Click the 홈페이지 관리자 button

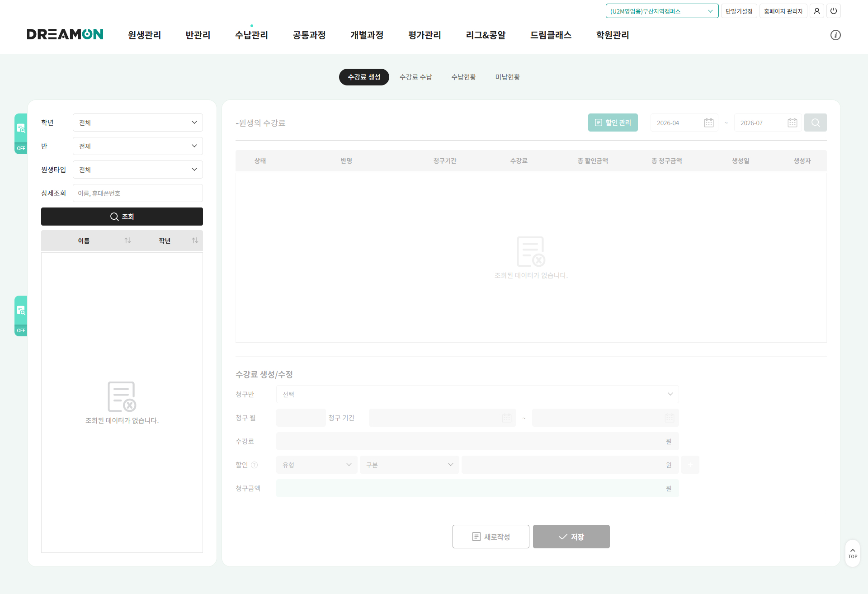783,11
